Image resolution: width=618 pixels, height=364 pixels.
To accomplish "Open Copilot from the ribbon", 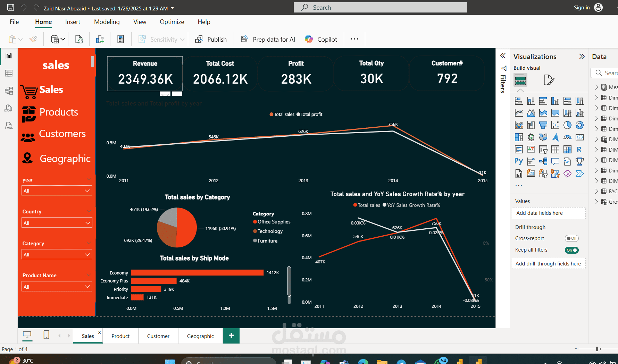I will (x=321, y=39).
